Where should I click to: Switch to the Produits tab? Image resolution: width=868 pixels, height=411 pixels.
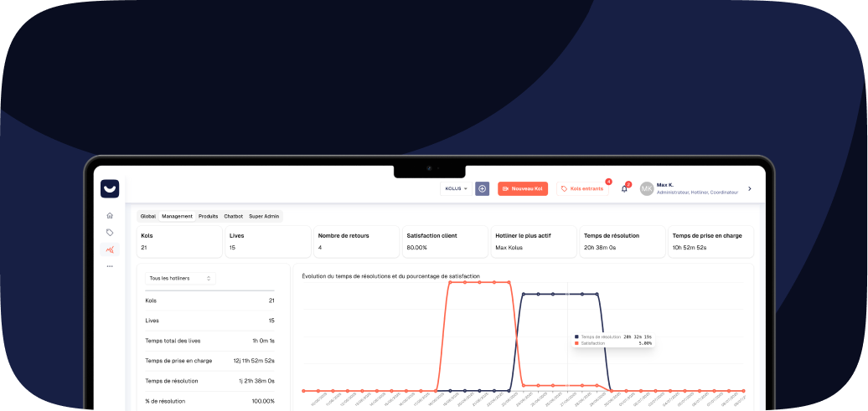click(208, 216)
